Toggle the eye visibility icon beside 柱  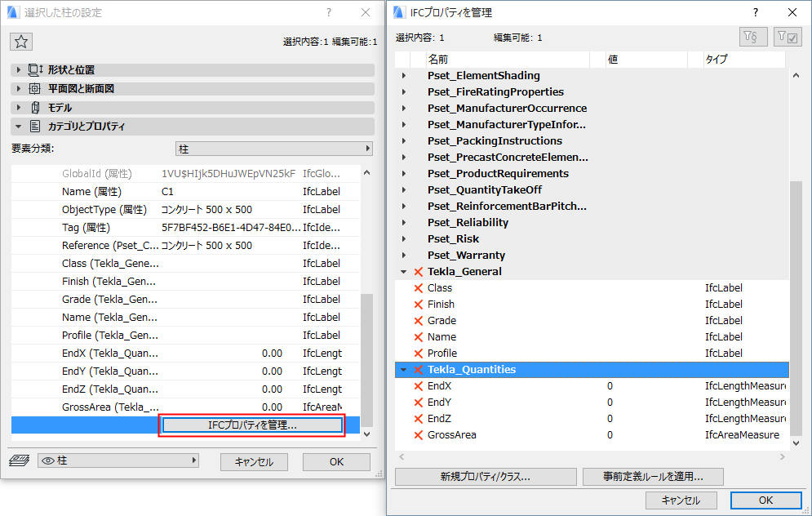click(47, 461)
